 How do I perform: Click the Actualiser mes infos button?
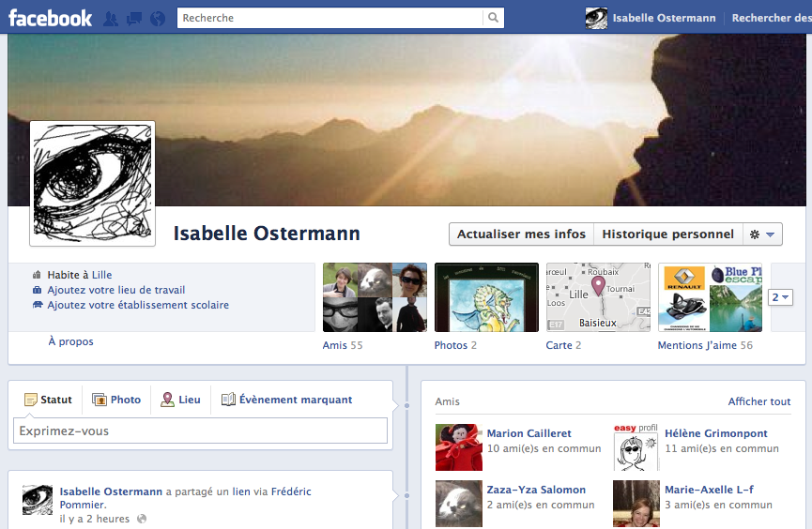click(x=521, y=234)
